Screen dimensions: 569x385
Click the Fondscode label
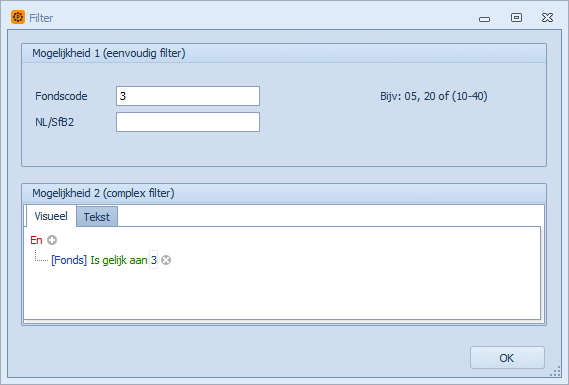pos(61,96)
